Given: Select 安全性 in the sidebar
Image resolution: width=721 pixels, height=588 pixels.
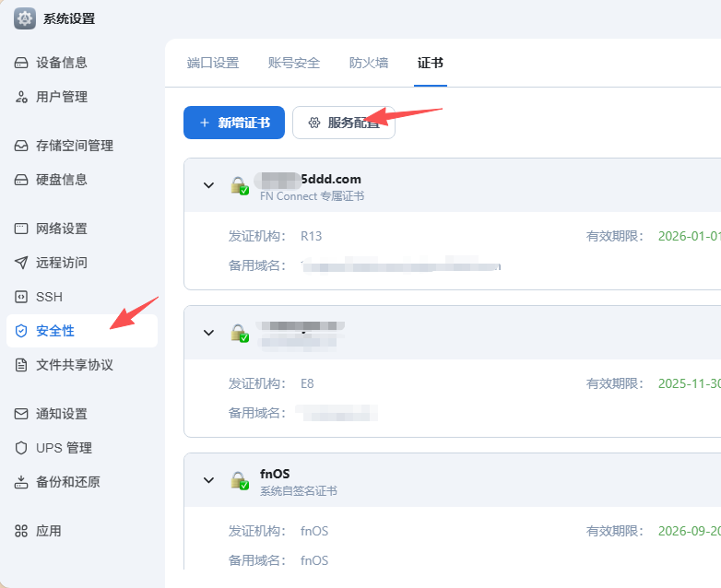Looking at the screenshot, I should [82, 331].
